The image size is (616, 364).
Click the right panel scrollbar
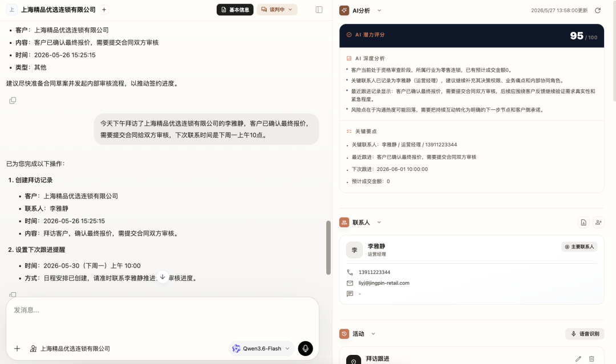tap(614, 51)
